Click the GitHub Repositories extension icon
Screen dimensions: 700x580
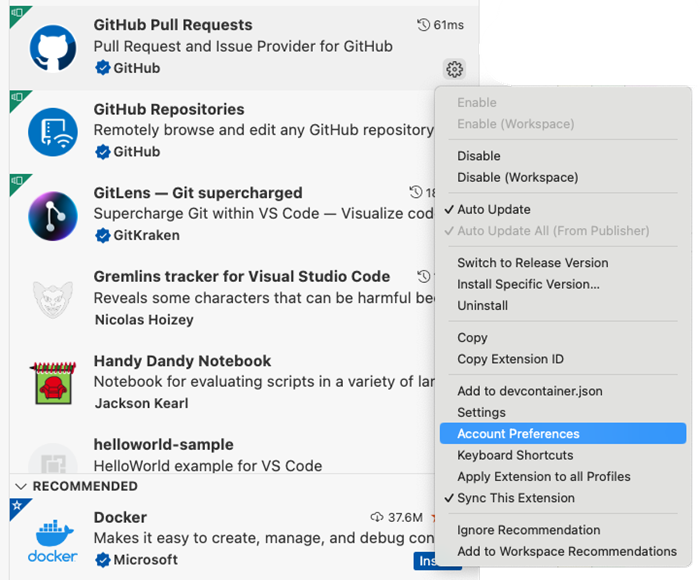coord(53,131)
